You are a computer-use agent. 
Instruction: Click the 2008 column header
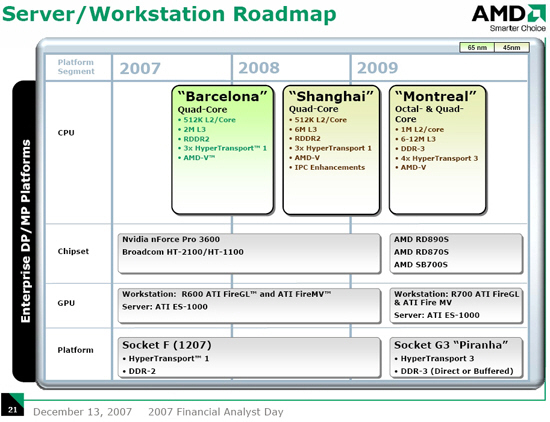click(x=259, y=68)
